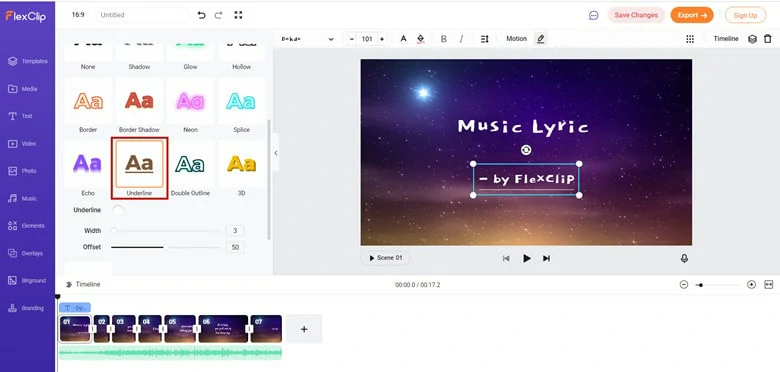Open the feedback chat bubble icon

(593, 15)
